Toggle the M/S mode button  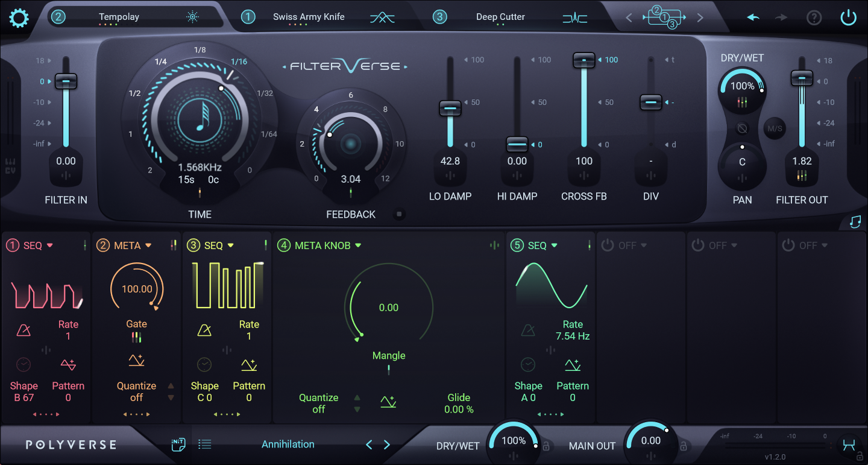click(x=775, y=128)
